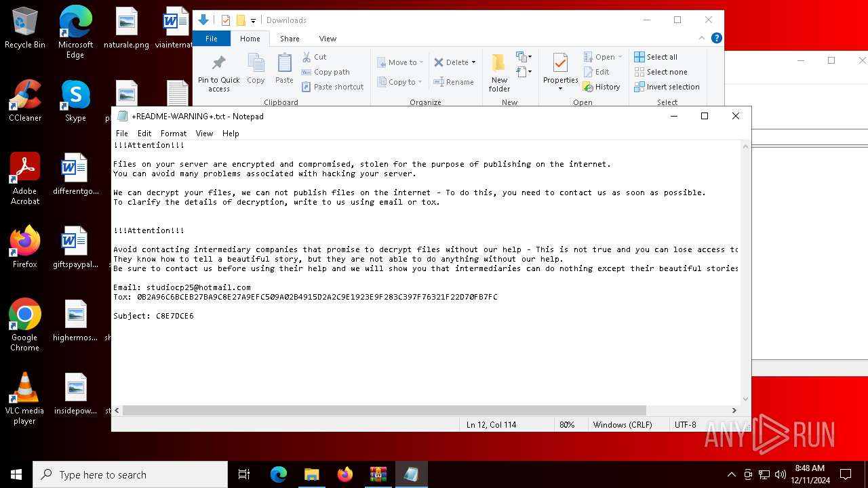Open Adobe Acrobat desktop shortcut
The width and height of the screenshot is (868, 488).
pyautogui.click(x=25, y=179)
